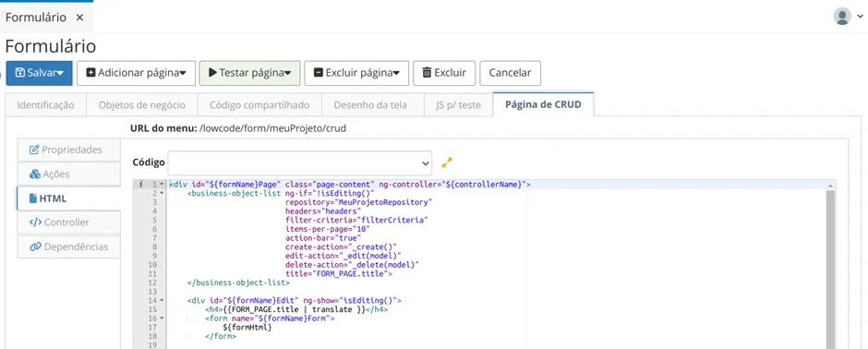Click the edit icon beside Propriedades
The height and width of the screenshot is (349, 868).
click(34, 150)
